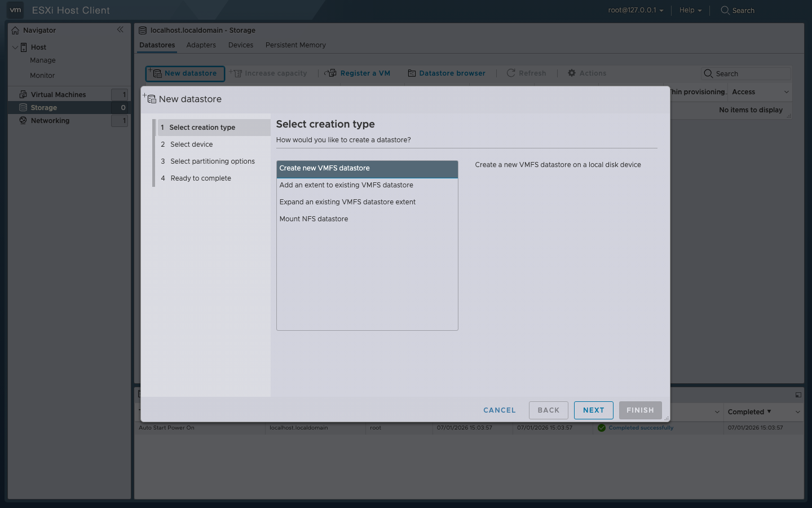Click the Auto Start Power On task
Screen dimensions: 812x508
(166, 428)
